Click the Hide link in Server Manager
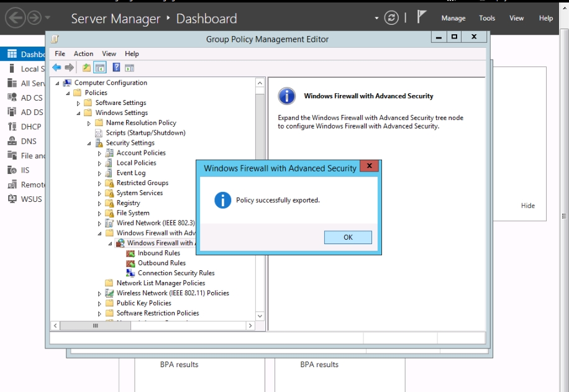The height and width of the screenshot is (392, 569). tap(527, 206)
